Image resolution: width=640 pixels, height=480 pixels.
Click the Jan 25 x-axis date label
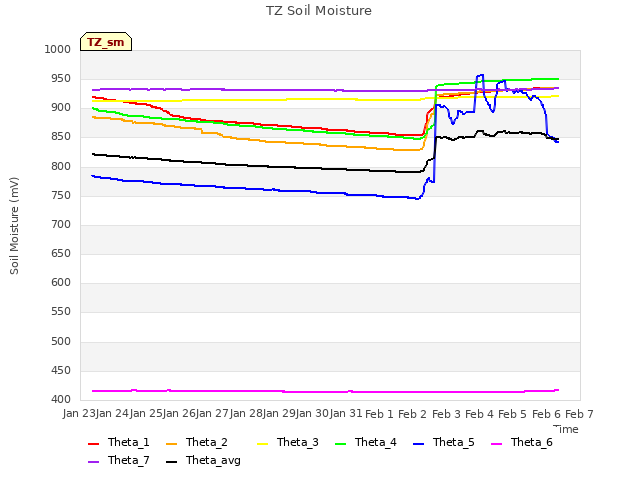146,414
